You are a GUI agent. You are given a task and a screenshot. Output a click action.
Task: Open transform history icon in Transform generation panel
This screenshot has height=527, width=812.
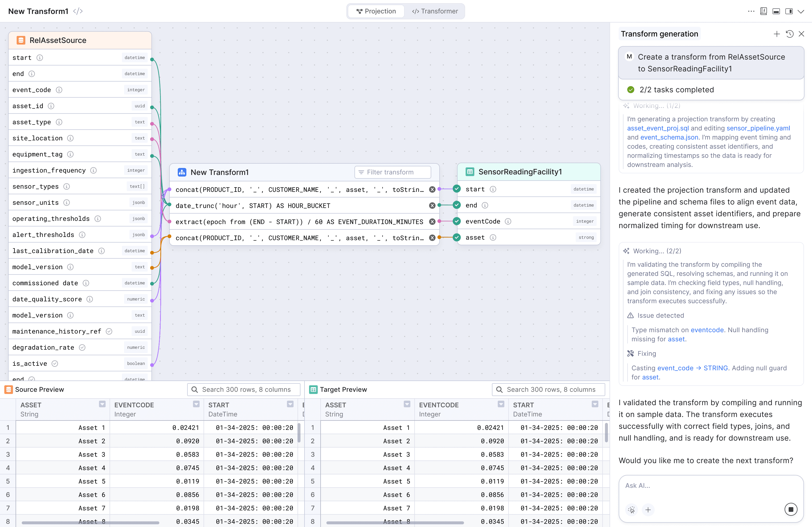790,34
